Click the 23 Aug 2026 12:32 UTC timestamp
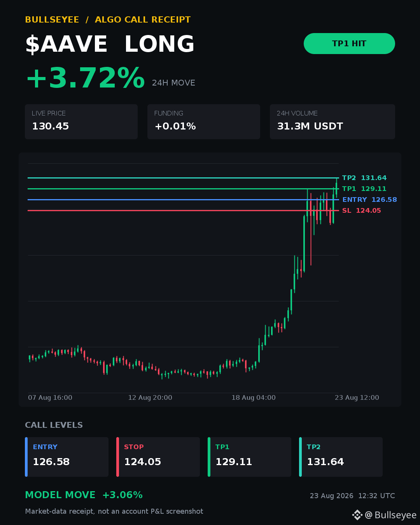This screenshot has height=525, width=420. 352,496
